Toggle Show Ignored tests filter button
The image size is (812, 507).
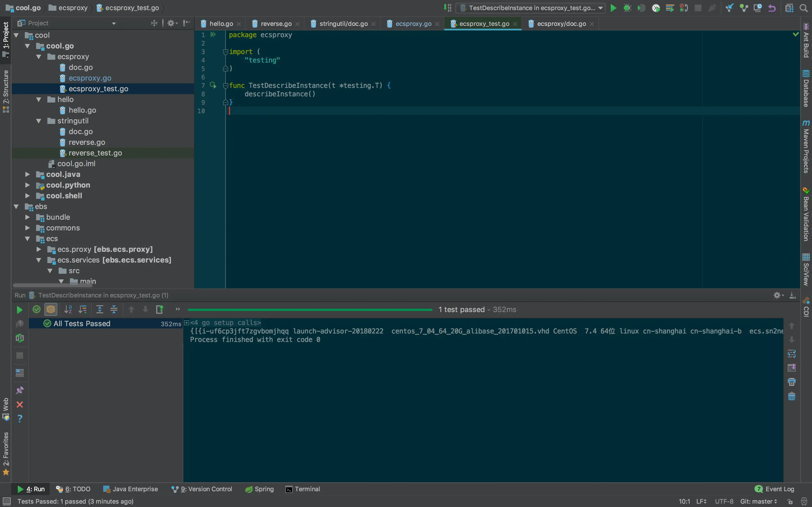pyautogui.click(x=51, y=310)
